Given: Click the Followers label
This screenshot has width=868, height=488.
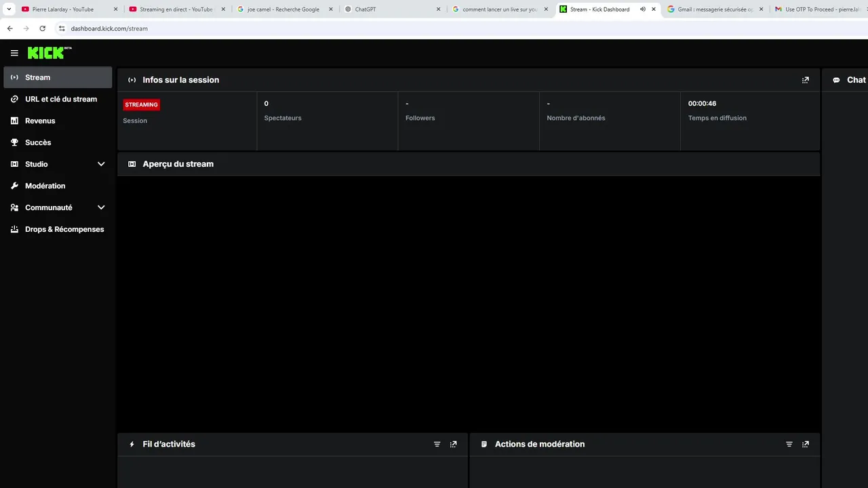Looking at the screenshot, I should pos(420,118).
